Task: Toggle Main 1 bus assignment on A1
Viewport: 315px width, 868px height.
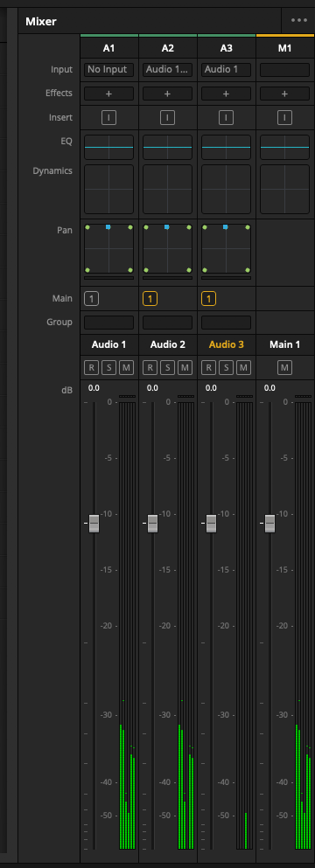Action: [92, 299]
